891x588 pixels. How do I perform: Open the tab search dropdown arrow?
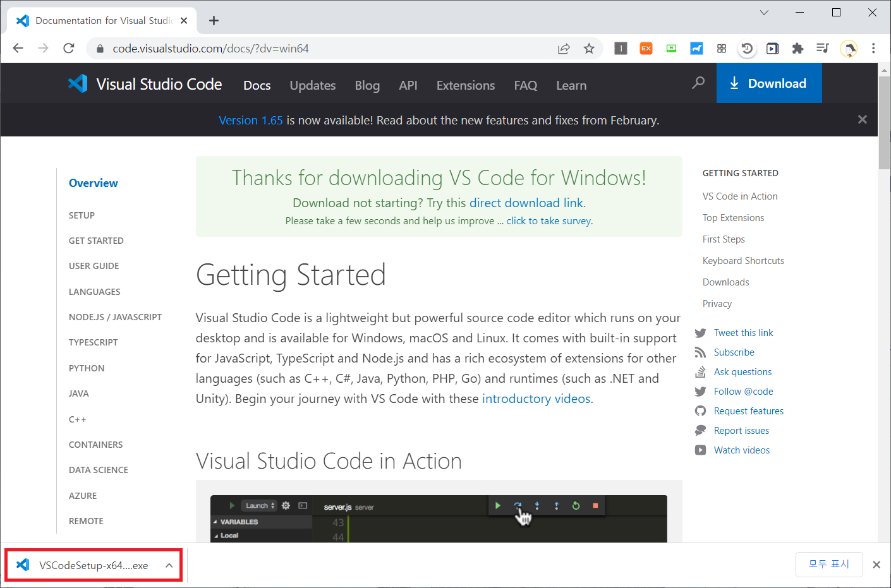pos(764,13)
